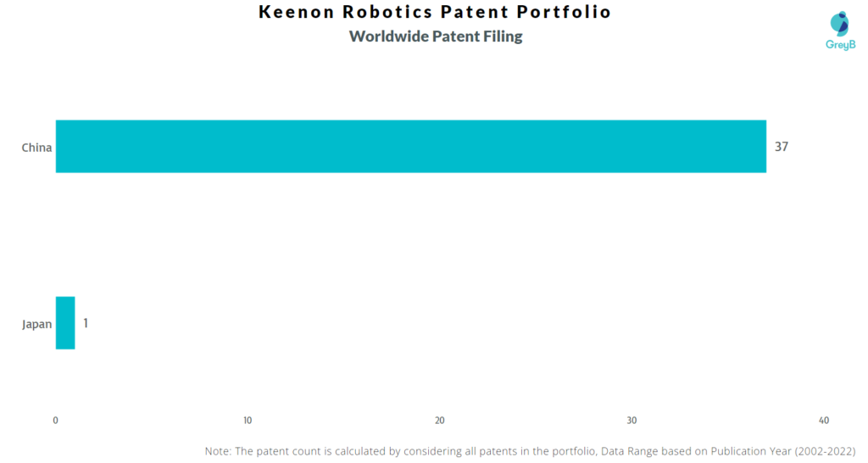Select the Japan bar in chart
Viewport: 868px width, 463px height.
[65, 323]
